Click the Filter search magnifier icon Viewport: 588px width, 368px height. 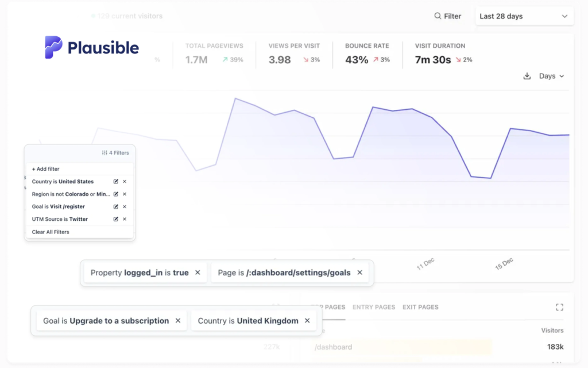click(438, 16)
